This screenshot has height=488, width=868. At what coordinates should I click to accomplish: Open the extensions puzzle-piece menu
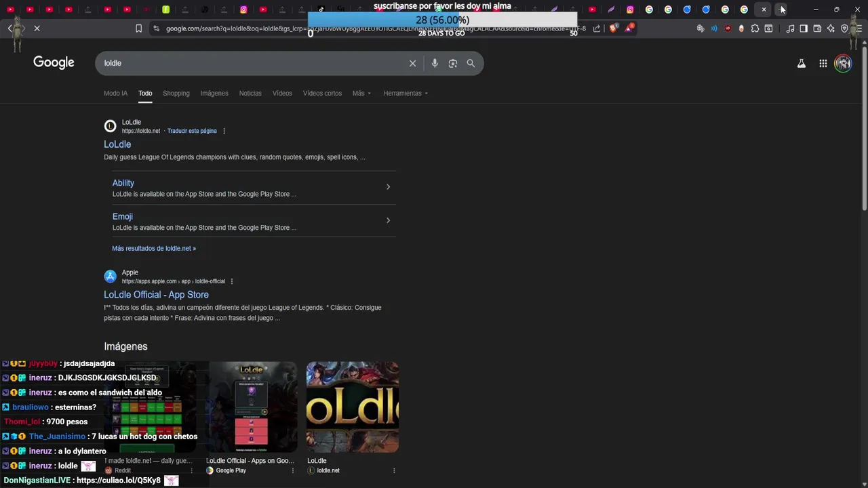[x=755, y=28]
